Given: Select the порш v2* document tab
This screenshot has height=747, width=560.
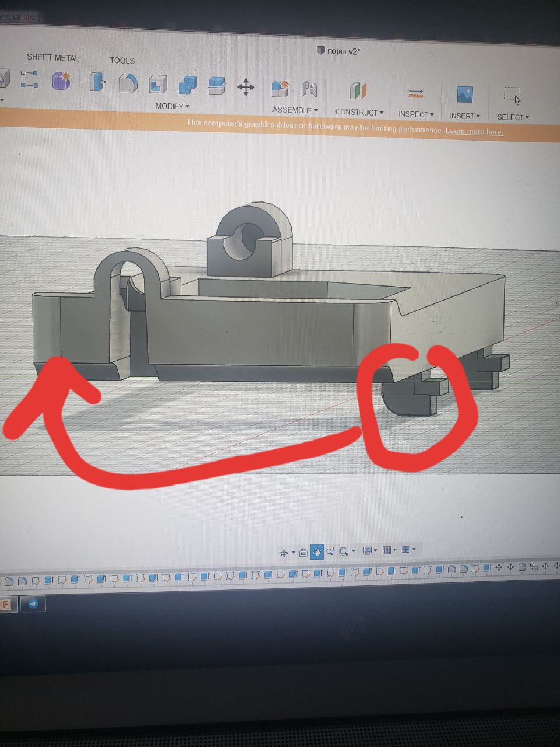Looking at the screenshot, I should (338, 51).
